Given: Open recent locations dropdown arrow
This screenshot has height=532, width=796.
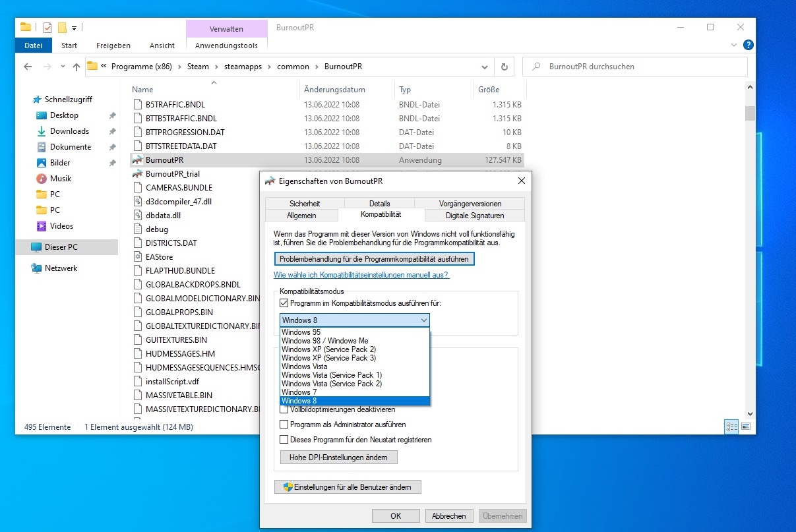Looking at the screenshot, I should point(63,67).
